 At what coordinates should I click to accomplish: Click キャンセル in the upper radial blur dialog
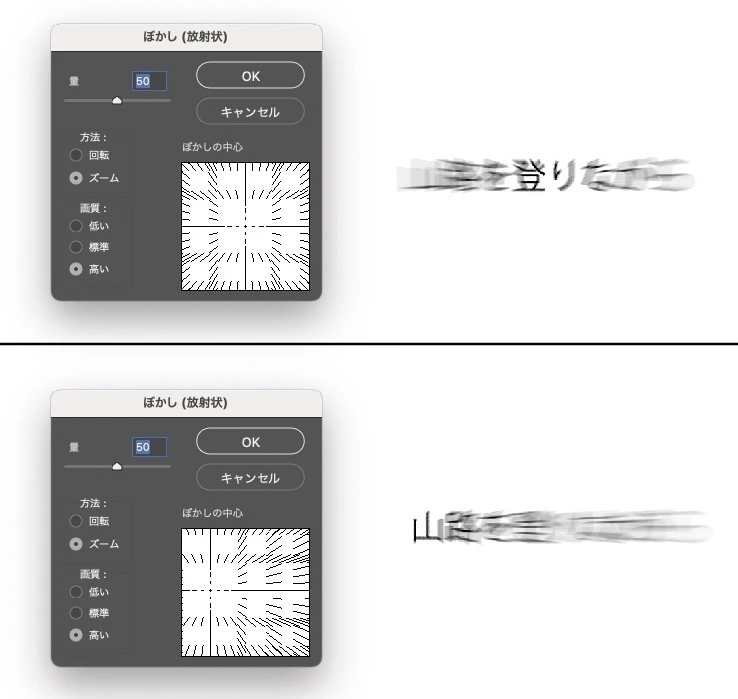[x=250, y=112]
